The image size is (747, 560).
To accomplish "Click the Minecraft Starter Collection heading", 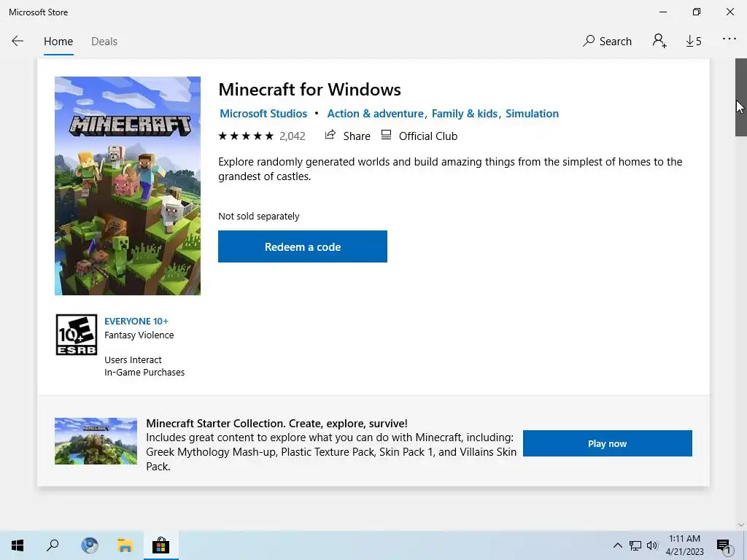I will 276,424.
